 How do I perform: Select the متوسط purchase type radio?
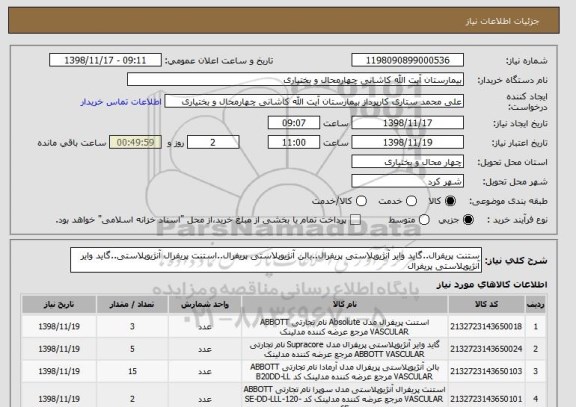[x=424, y=220]
